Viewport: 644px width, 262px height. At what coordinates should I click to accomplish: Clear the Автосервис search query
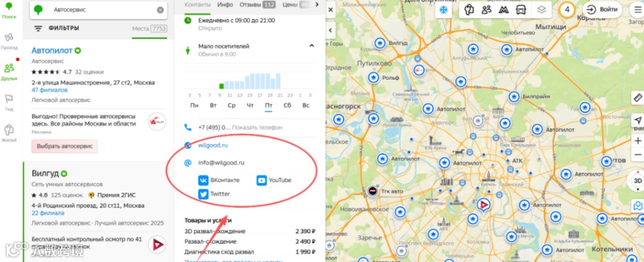tap(160, 10)
